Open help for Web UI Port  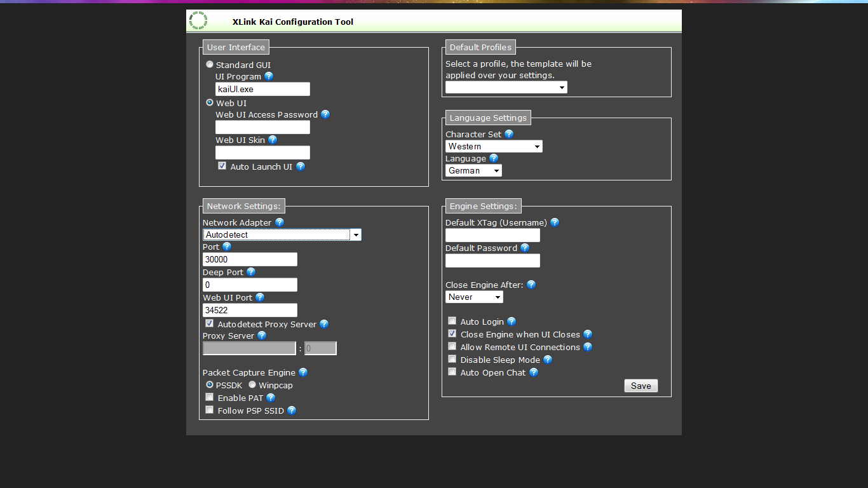(260, 297)
